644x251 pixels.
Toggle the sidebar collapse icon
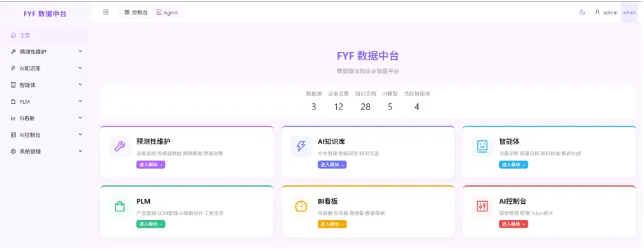tap(106, 12)
